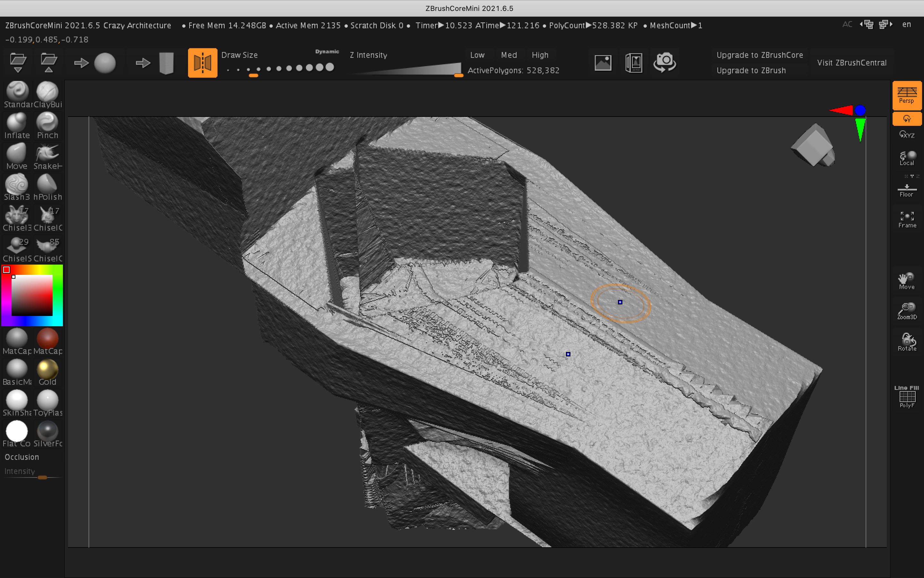The width and height of the screenshot is (924, 578).
Task: Toggle the Floor grid
Action: pyautogui.click(x=907, y=190)
